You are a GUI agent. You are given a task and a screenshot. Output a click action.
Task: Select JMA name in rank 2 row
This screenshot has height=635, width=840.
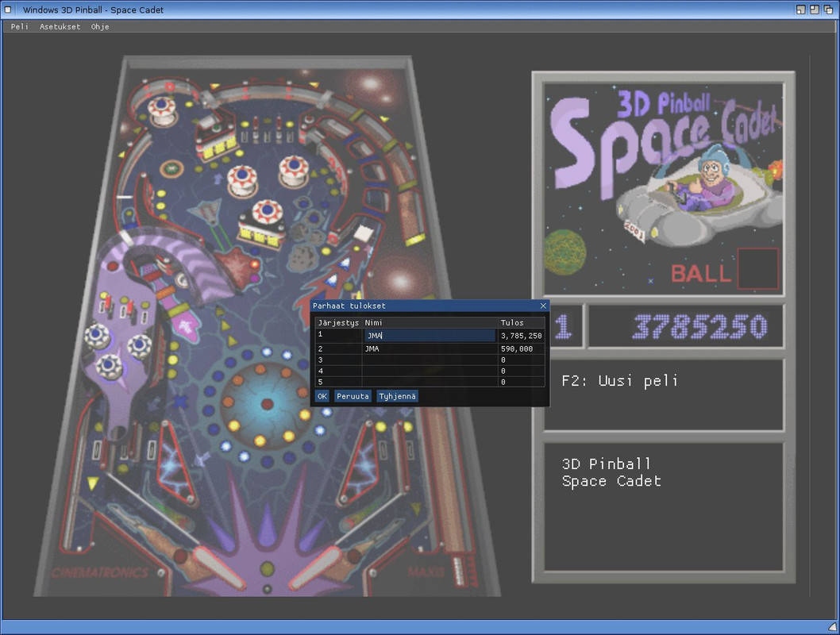click(x=372, y=348)
